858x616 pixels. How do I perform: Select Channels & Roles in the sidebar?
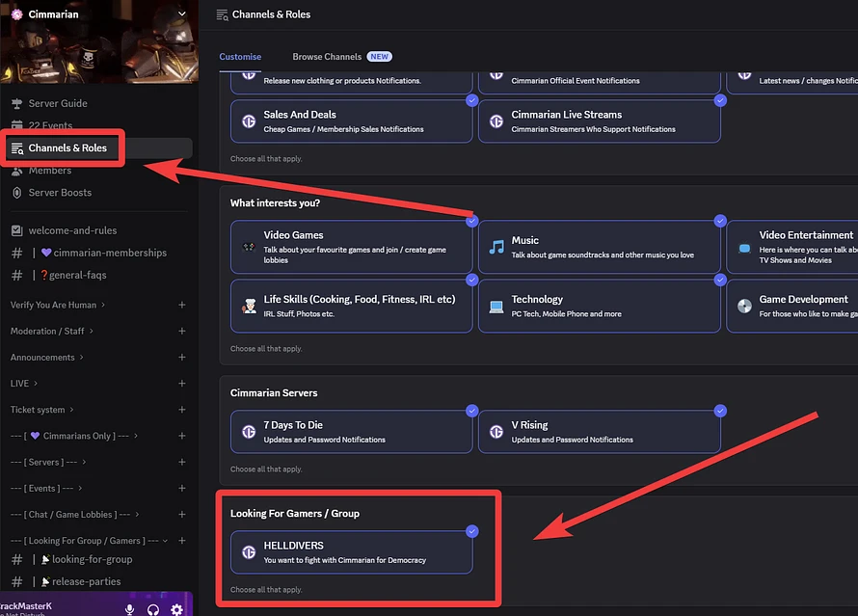[98, 148]
